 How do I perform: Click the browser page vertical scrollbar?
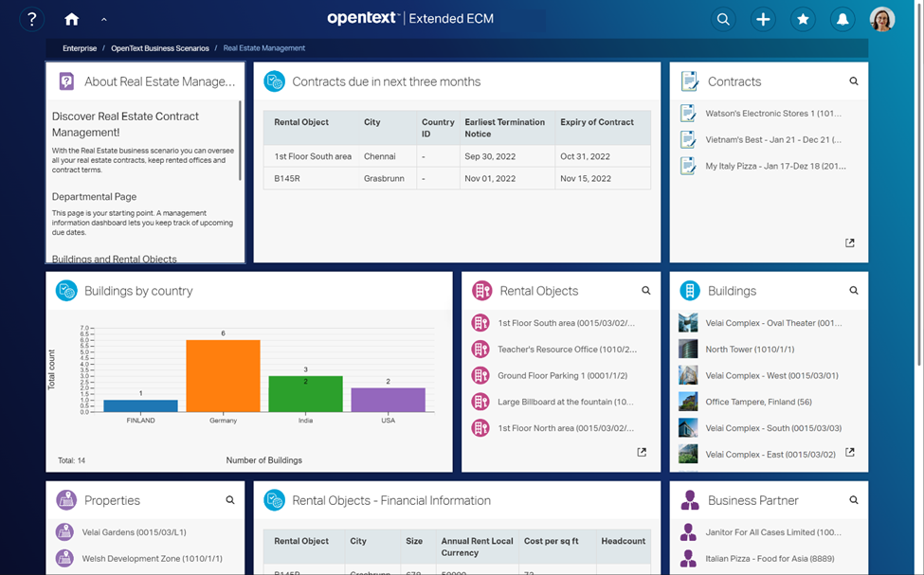click(919, 183)
